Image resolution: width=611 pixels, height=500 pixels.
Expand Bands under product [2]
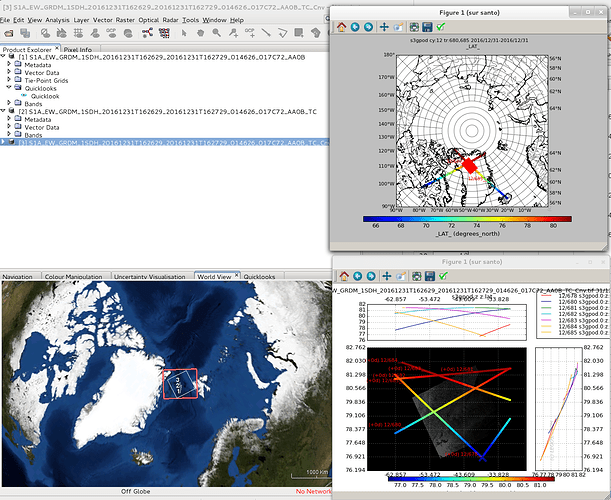point(9,135)
